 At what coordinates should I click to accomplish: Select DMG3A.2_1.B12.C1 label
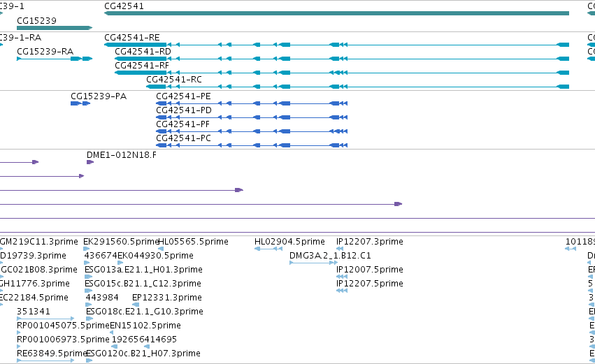pos(330,256)
